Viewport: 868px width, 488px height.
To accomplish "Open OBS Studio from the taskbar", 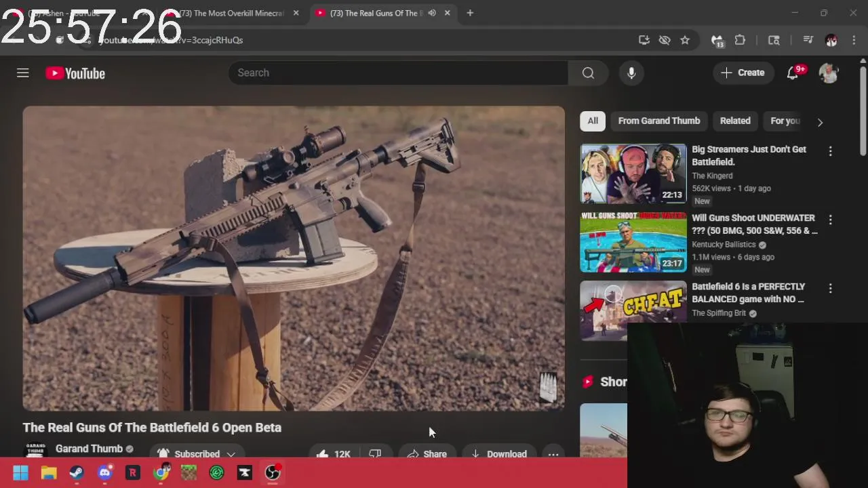I will click(x=273, y=472).
